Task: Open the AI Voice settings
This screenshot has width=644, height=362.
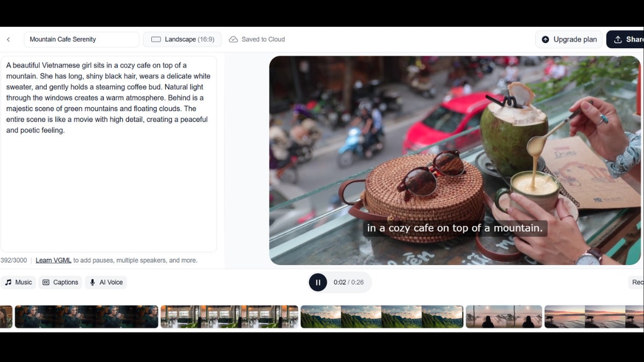Action: point(106,282)
